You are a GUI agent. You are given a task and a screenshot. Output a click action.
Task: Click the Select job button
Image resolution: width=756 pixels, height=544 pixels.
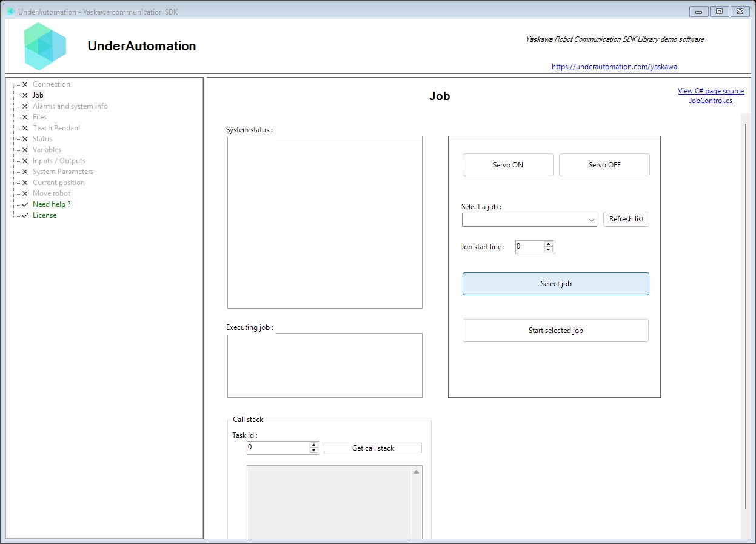point(556,284)
